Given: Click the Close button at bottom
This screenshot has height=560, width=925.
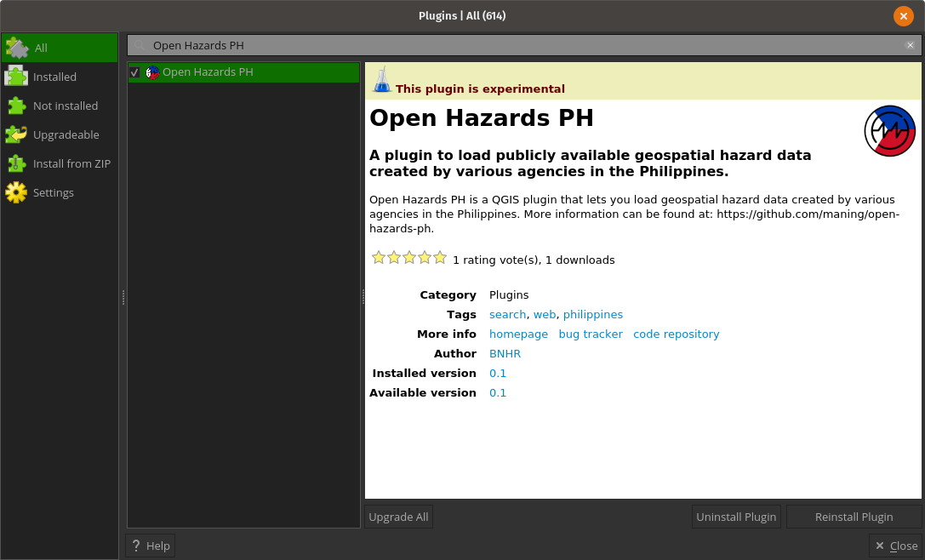Looking at the screenshot, I should coord(897,546).
